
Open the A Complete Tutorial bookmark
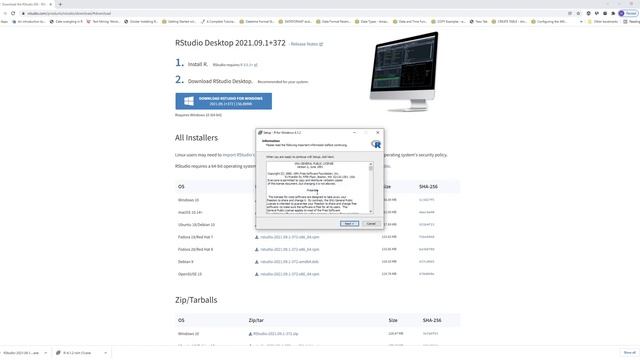pos(218,22)
